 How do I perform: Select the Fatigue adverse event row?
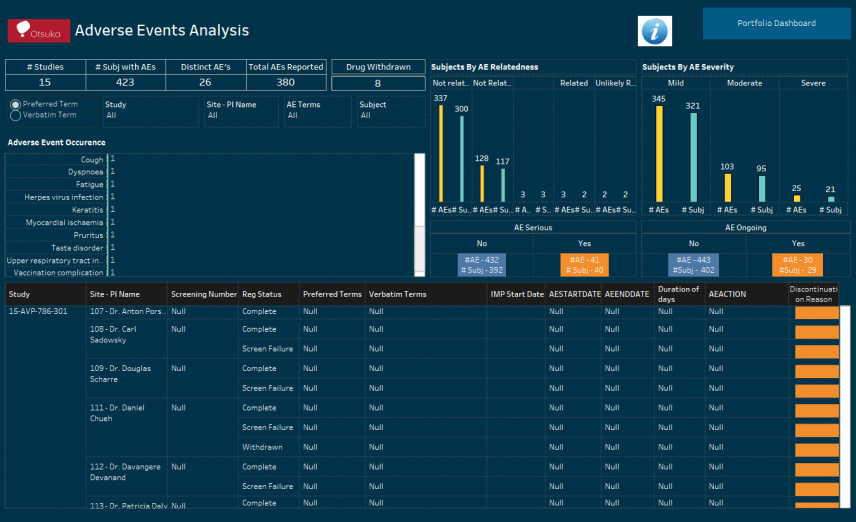tap(90, 185)
